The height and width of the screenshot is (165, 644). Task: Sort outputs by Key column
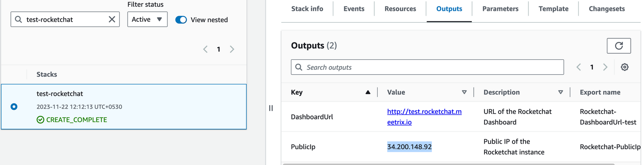367,92
